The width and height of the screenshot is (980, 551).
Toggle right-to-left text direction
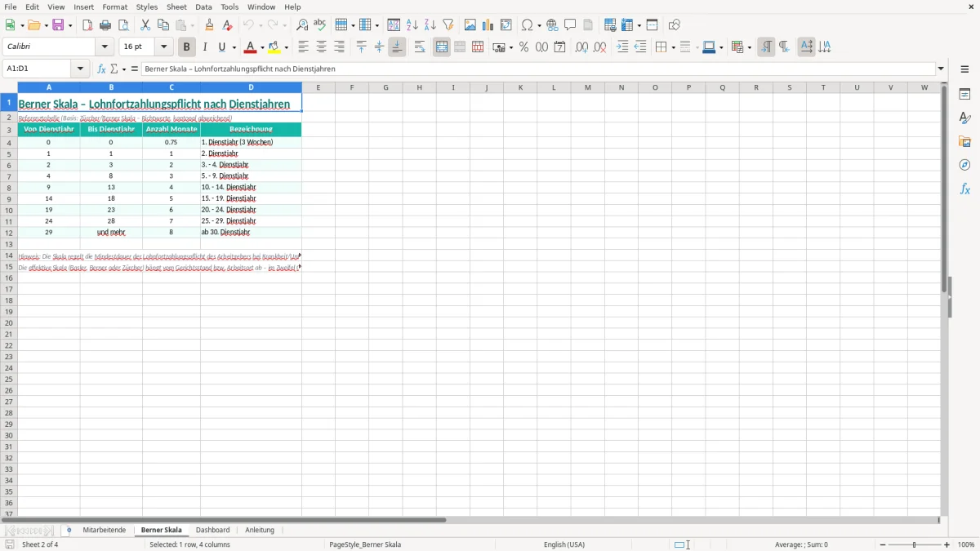click(784, 47)
